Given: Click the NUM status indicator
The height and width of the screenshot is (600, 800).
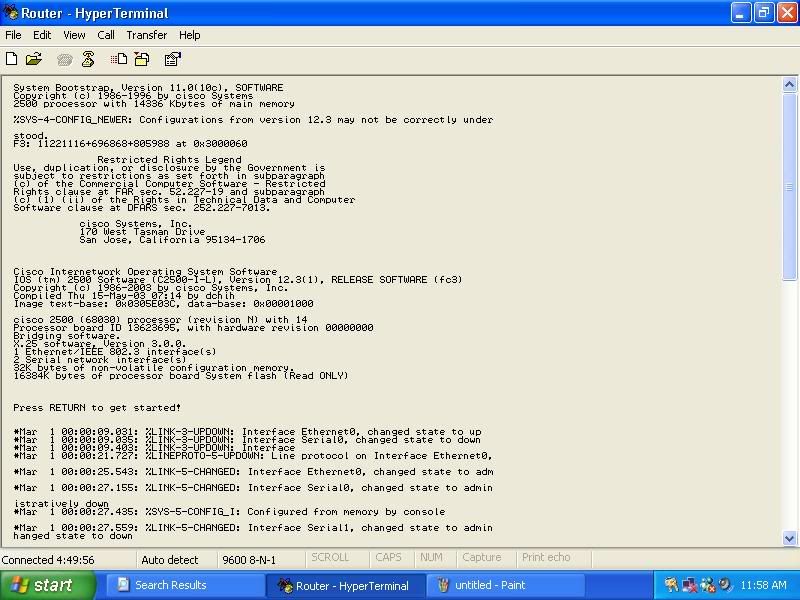Looking at the screenshot, I should (431, 558).
